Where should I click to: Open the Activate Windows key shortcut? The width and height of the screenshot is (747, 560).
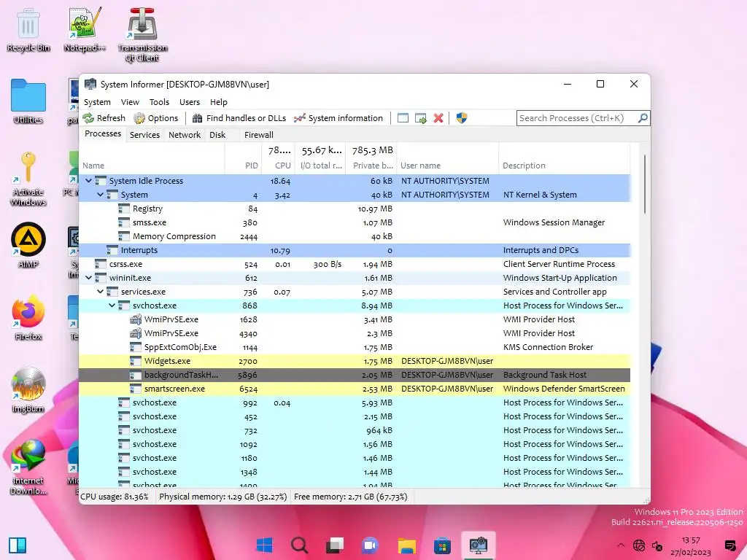[x=28, y=179]
